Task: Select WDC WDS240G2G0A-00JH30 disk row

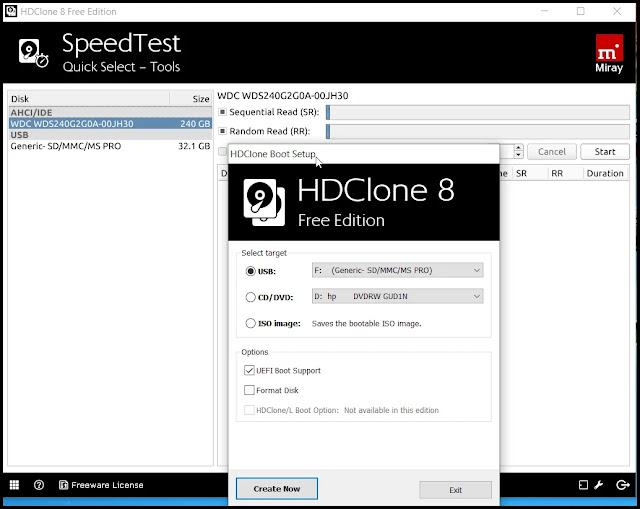Action: 110,124
